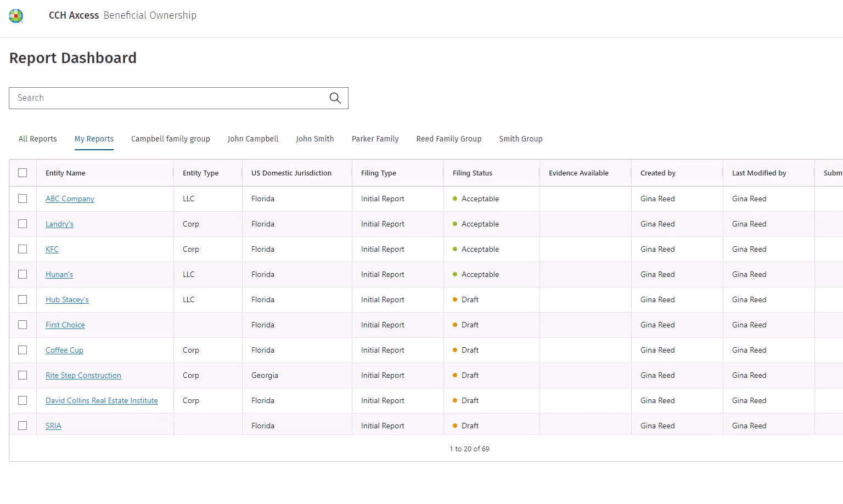This screenshot has height=504, width=843.
Task: Focus the Search input field
Action: [x=178, y=98]
